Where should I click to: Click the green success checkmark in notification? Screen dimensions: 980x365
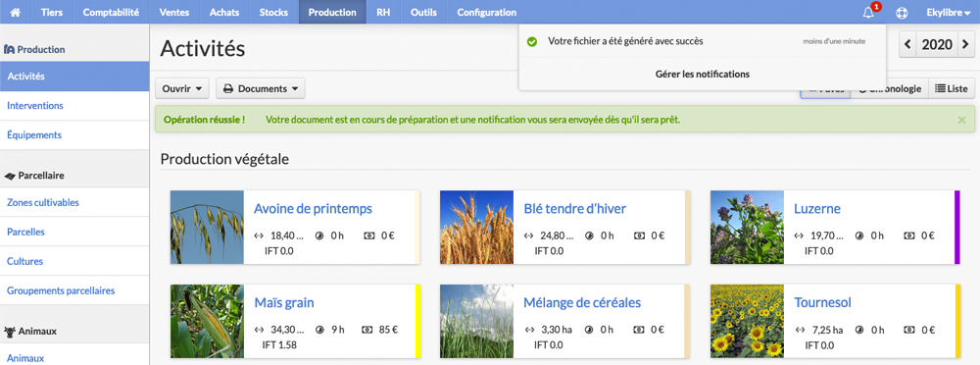[x=532, y=41]
